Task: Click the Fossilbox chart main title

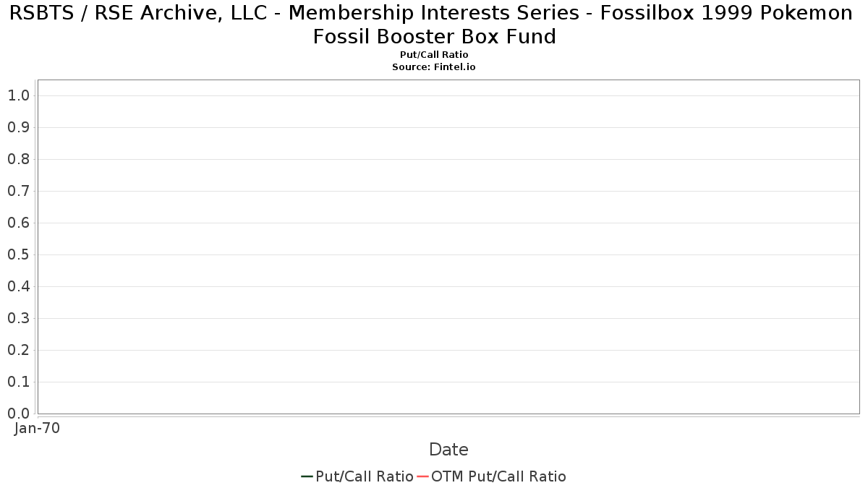Action: tap(434, 24)
